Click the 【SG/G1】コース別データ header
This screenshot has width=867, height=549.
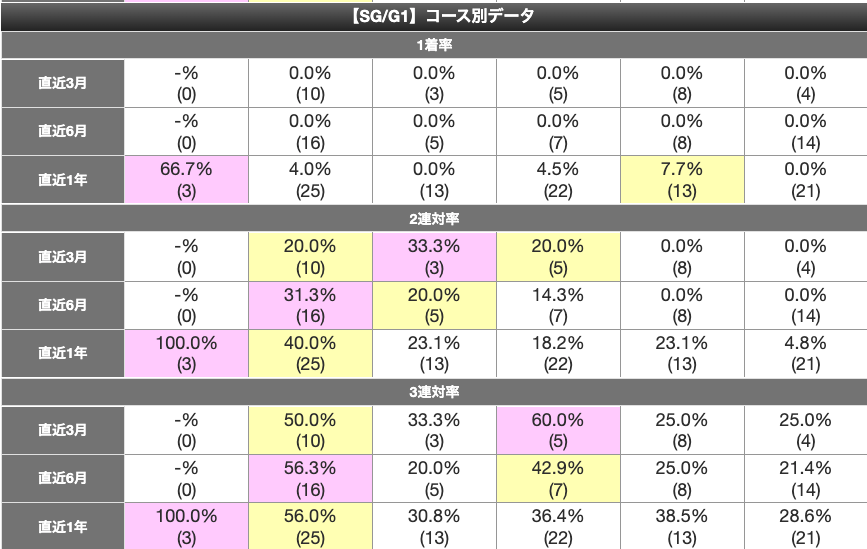pos(434,16)
